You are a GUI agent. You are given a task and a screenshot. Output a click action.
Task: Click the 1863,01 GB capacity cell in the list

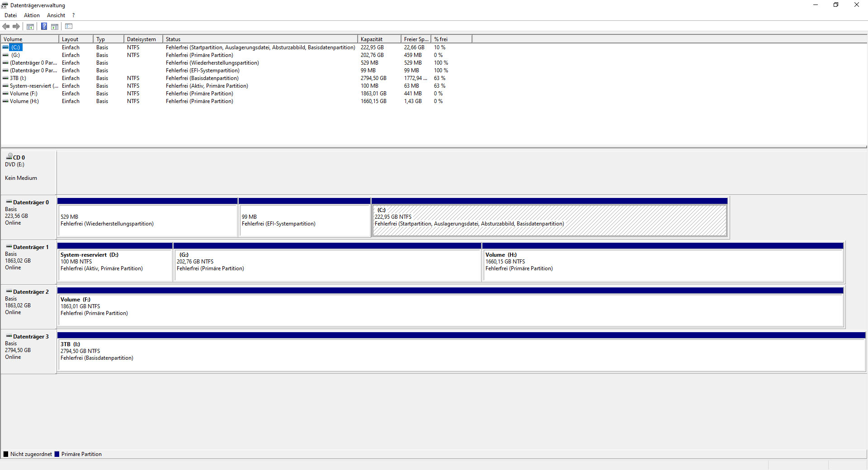tap(373, 94)
